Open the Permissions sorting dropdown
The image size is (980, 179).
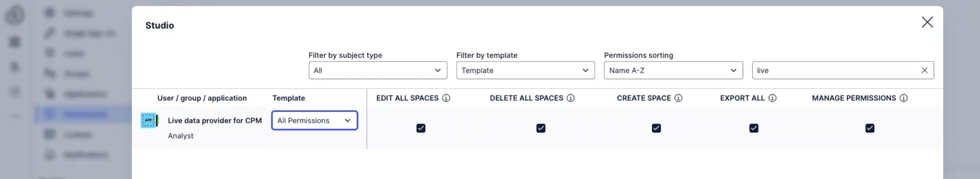pyautogui.click(x=673, y=70)
